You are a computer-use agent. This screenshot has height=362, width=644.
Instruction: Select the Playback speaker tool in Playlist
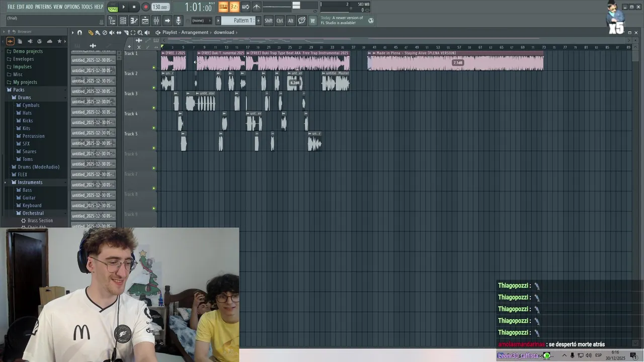[147, 33]
